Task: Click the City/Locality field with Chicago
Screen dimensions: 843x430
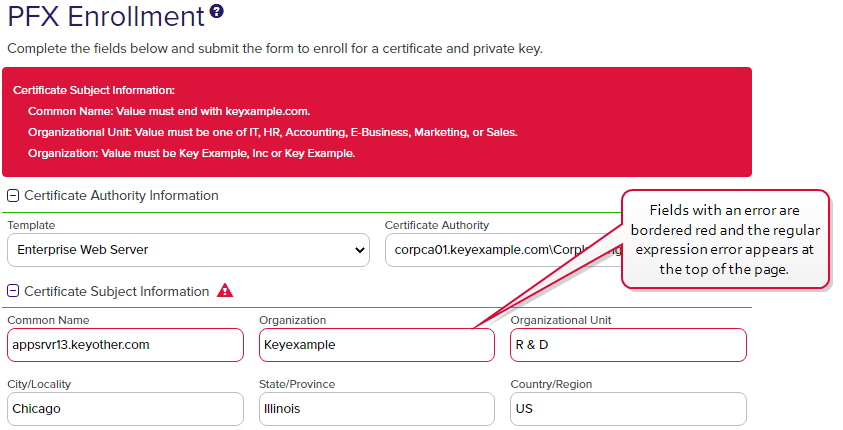Action: pyautogui.click(x=125, y=409)
